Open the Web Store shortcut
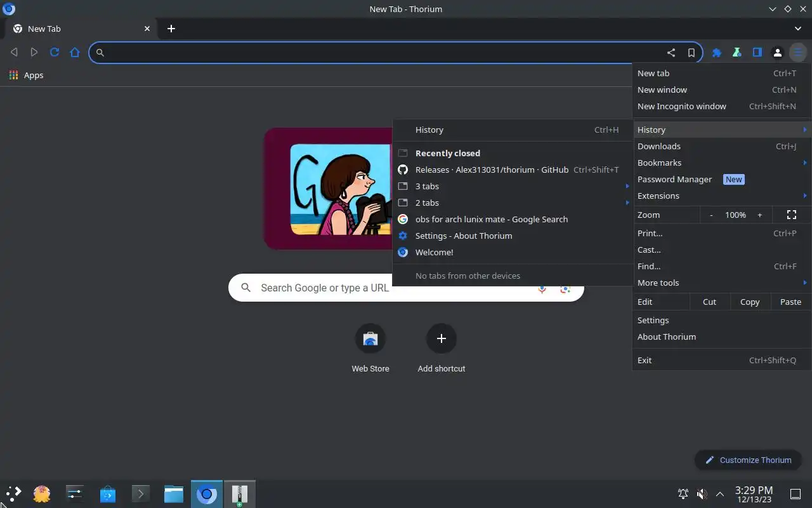Image resolution: width=812 pixels, height=508 pixels. pyautogui.click(x=370, y=348)
